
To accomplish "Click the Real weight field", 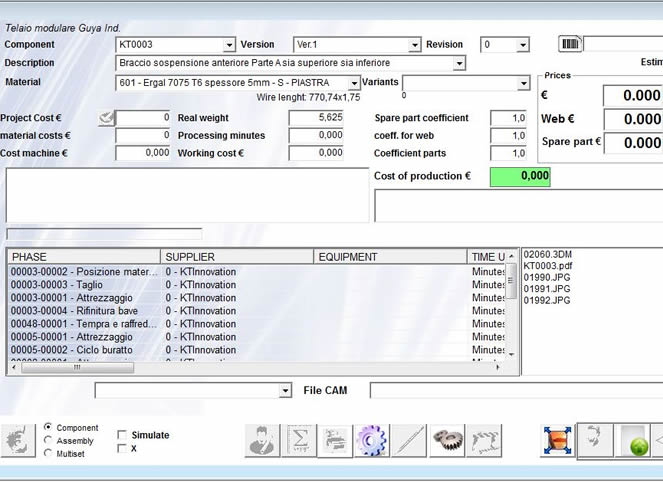I will tap(316, 118).
